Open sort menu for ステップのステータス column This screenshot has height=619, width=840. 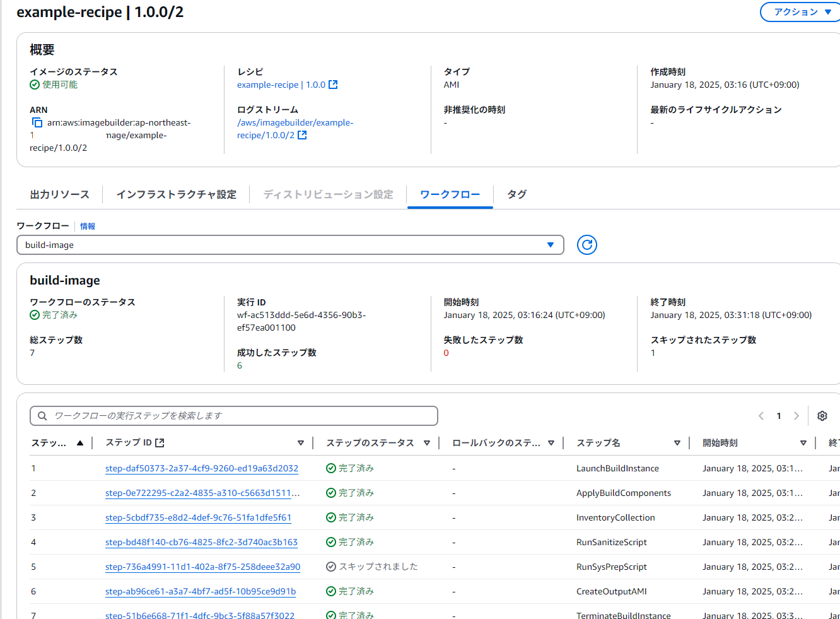[427, 443]
